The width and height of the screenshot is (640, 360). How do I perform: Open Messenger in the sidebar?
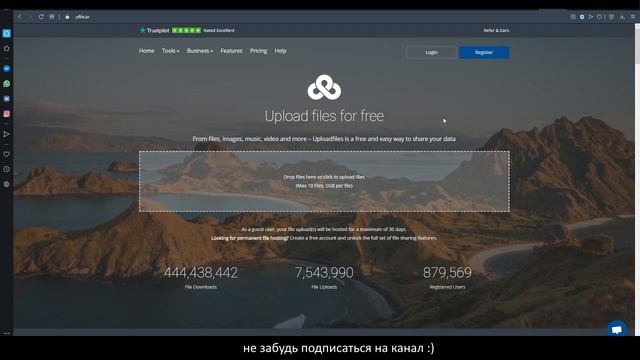coord(7,69)
